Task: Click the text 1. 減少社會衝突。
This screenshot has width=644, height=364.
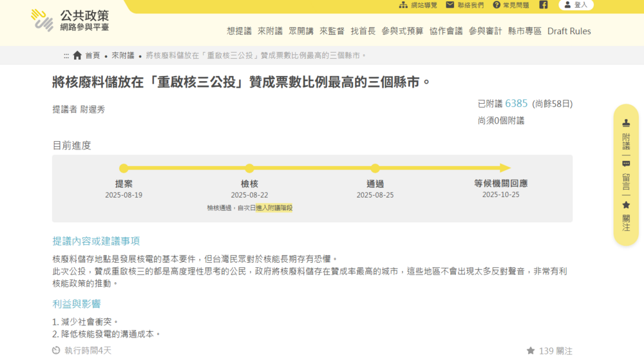Action: (86, 321)
